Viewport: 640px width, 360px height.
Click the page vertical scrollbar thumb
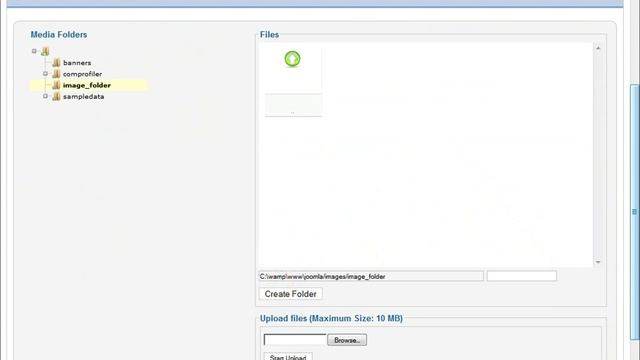coord(635,211)
